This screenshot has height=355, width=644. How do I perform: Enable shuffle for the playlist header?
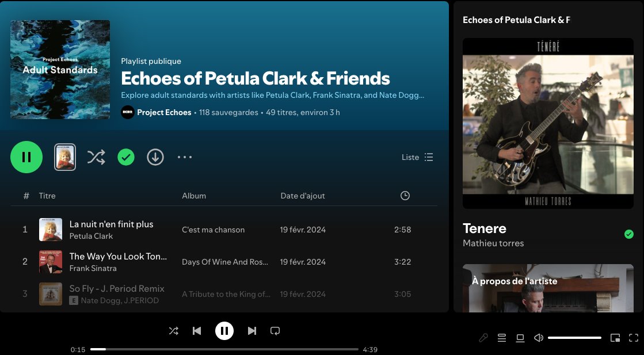pyautogui.click(x=96, y=157)
